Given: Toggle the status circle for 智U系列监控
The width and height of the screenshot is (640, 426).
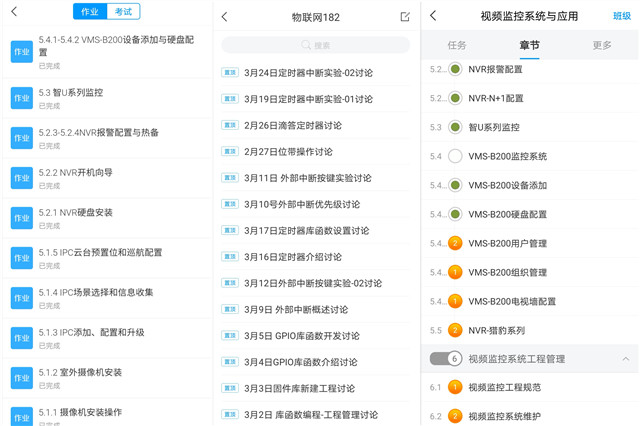Looking at the screenshot, I should point(455,127).
